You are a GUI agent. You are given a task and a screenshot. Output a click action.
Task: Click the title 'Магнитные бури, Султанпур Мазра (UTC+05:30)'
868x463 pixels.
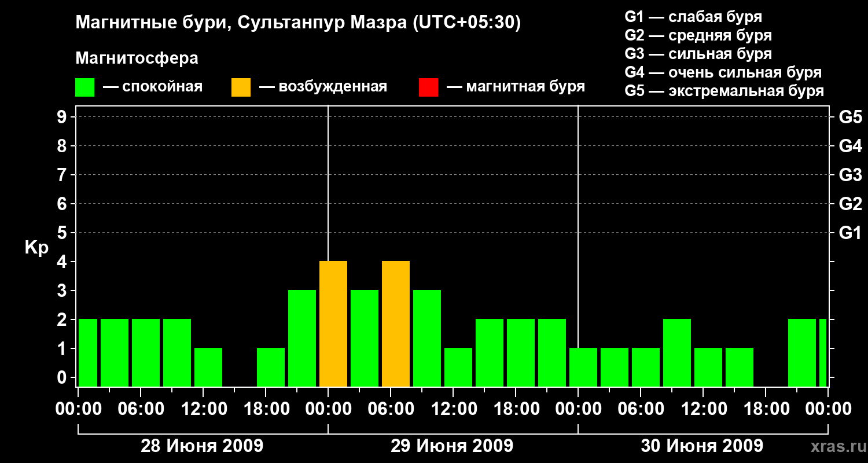pyautogui.click(x=298, y=23)
